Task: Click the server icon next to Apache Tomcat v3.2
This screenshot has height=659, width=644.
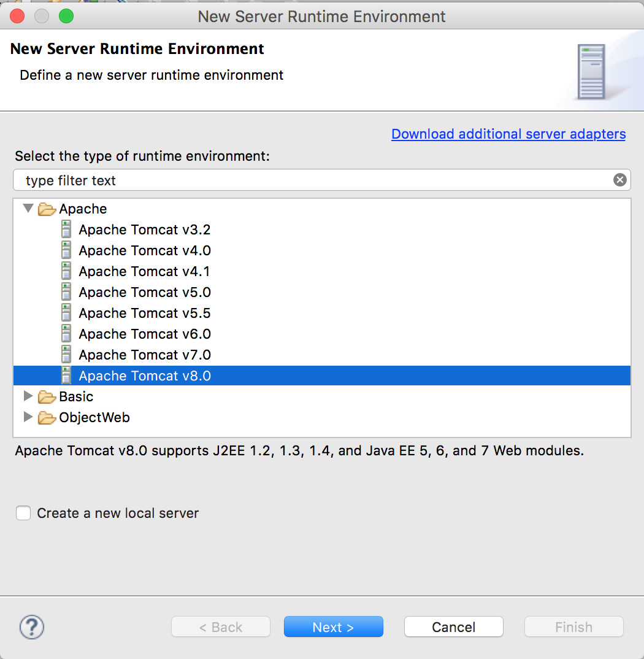Action: pos(66,229)
